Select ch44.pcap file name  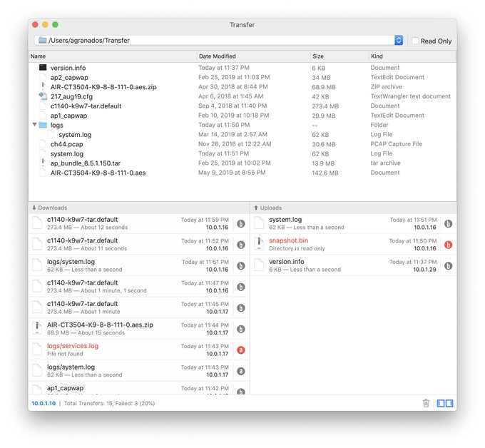coord(66,144)
